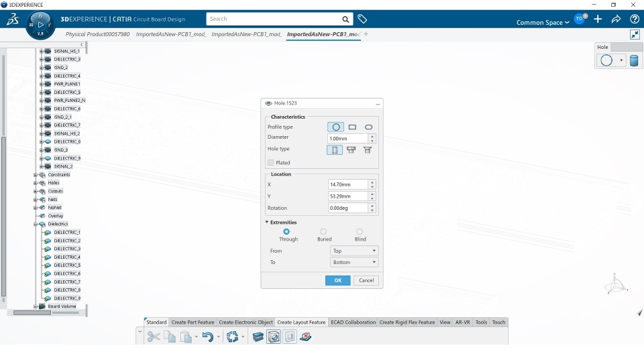Screen dimensions: 644x362
Task: Select the Buried extremity radio button
Action: 323,232
